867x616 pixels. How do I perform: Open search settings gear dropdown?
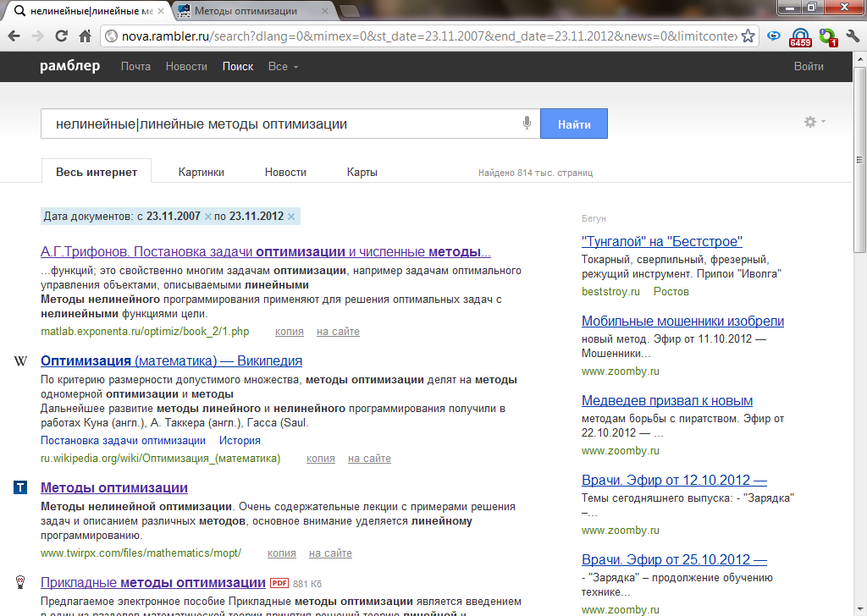(x=815, y=122)
